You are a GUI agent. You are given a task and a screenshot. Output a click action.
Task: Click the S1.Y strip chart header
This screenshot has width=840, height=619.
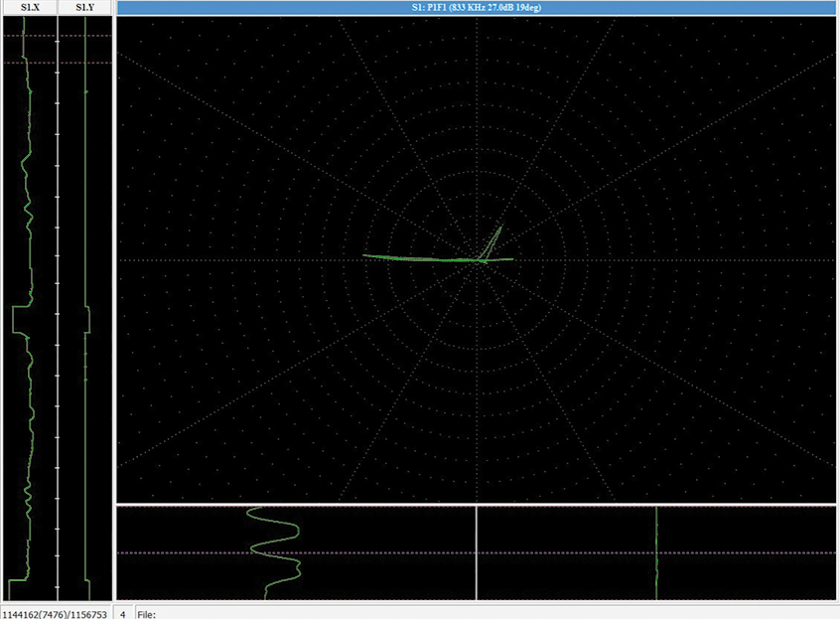pos(85,8)
